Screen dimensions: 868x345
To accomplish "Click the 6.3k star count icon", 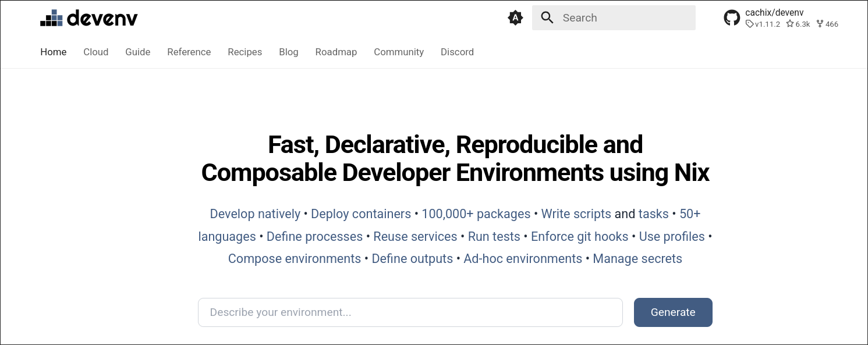I will [x=789, y=24].
